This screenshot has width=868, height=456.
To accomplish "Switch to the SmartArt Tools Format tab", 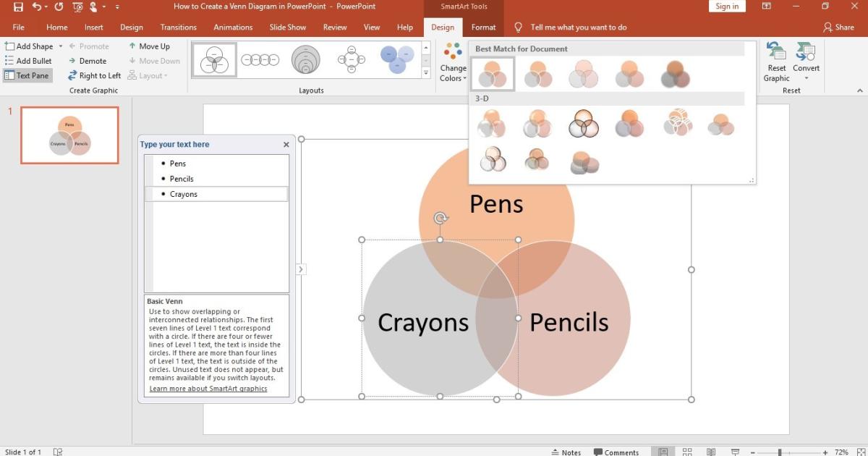I will 483,27.
